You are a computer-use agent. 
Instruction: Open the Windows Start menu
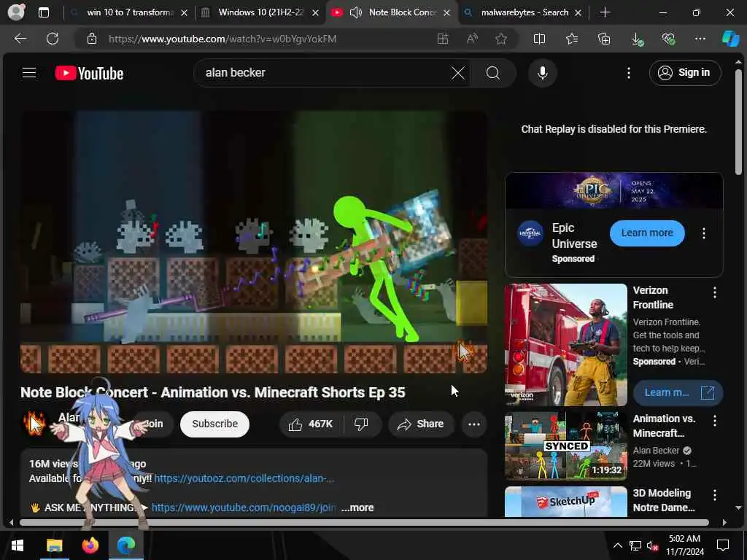18,545
